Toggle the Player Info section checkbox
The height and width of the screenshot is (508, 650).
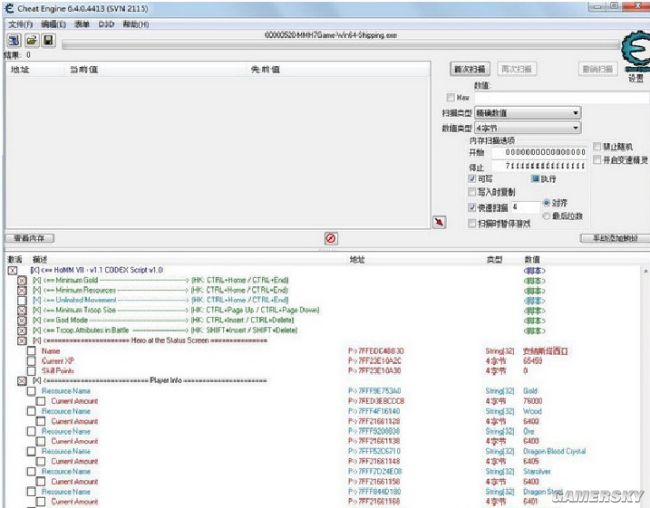point(22,381)
